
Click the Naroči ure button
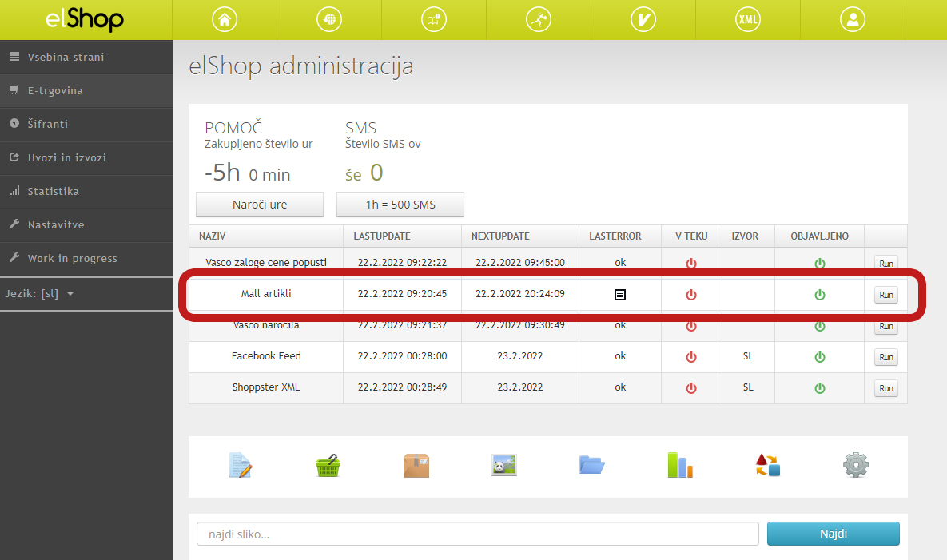(x=260, y=205)
